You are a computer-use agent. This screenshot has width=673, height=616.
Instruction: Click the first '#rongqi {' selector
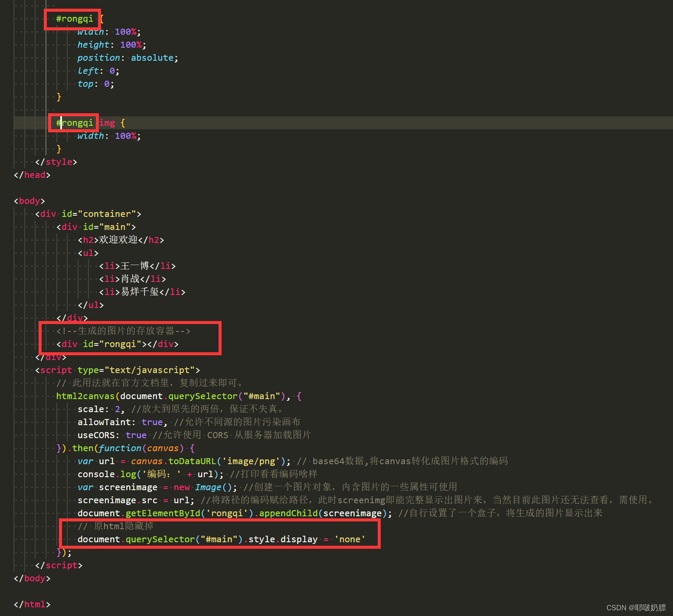[x=80, y=19]
